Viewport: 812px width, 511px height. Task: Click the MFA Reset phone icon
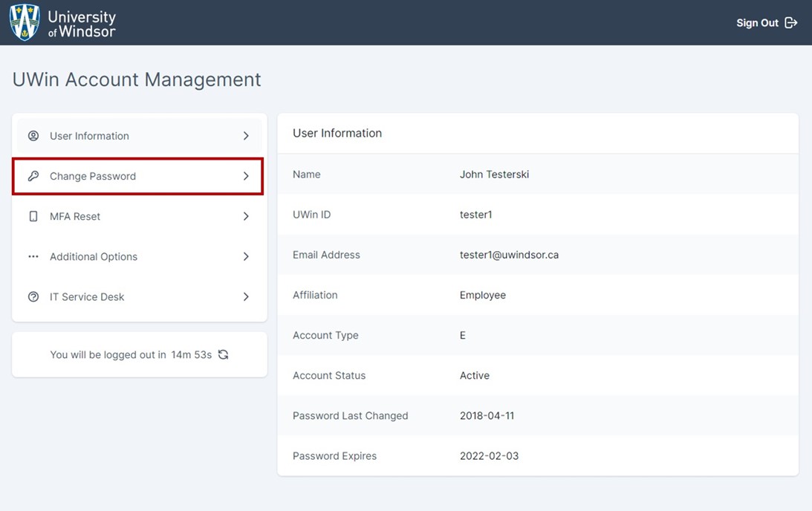click(33, 216)
